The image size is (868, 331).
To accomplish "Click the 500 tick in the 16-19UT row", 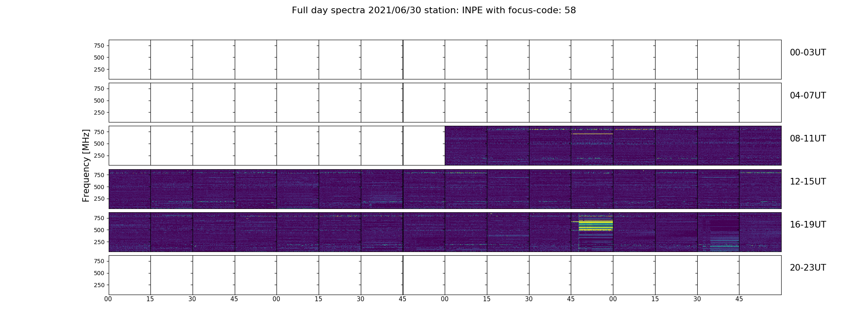I will pos(99,230).
